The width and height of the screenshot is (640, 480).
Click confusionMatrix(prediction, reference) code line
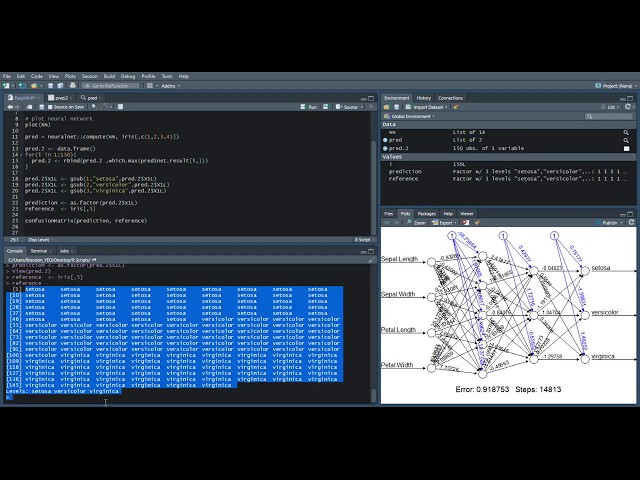click(86, 221)
